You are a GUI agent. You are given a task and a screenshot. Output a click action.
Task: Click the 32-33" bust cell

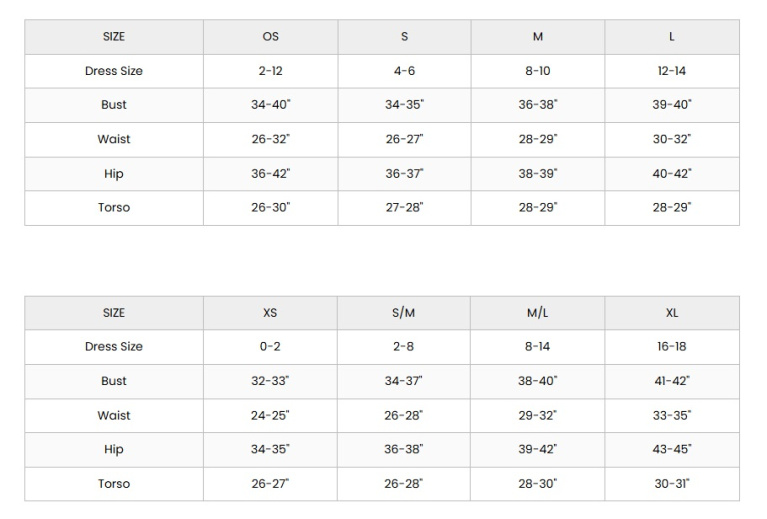(x=270, y=381)
